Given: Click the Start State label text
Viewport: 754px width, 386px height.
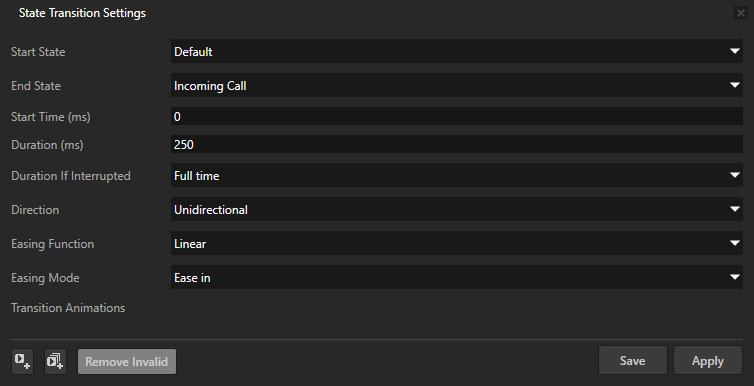Looking at the screenshot, I should (x=38, y=52).
